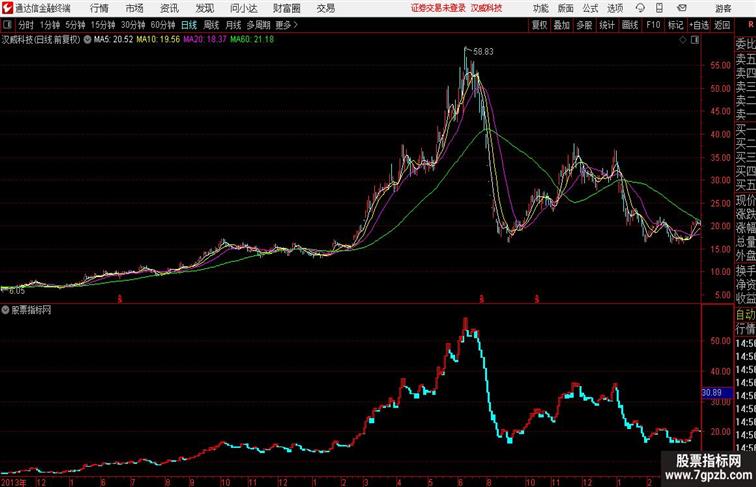Expand the 更多 periods list
756x487 pixels.
286,25
